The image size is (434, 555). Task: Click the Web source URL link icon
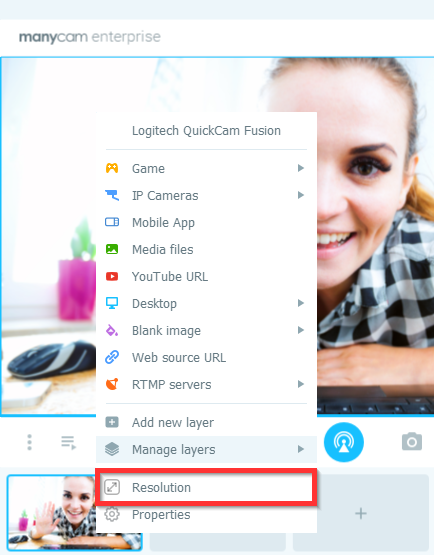(112, 357)
